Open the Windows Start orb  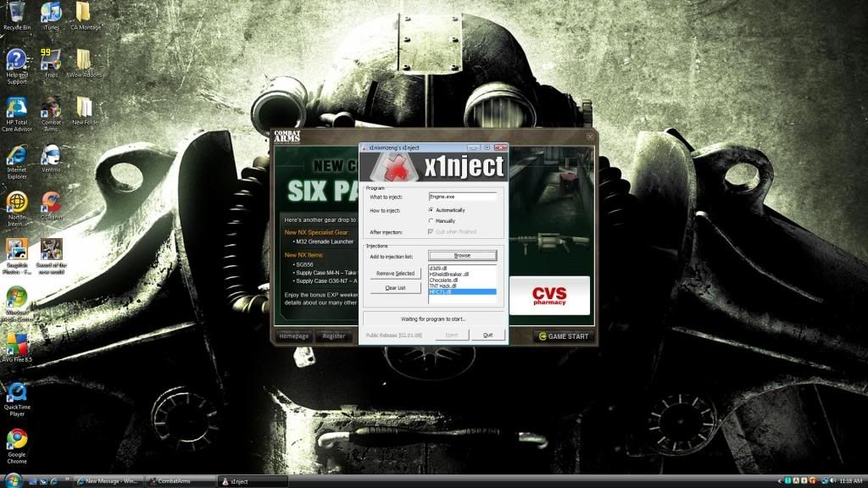tap(14, 480)
